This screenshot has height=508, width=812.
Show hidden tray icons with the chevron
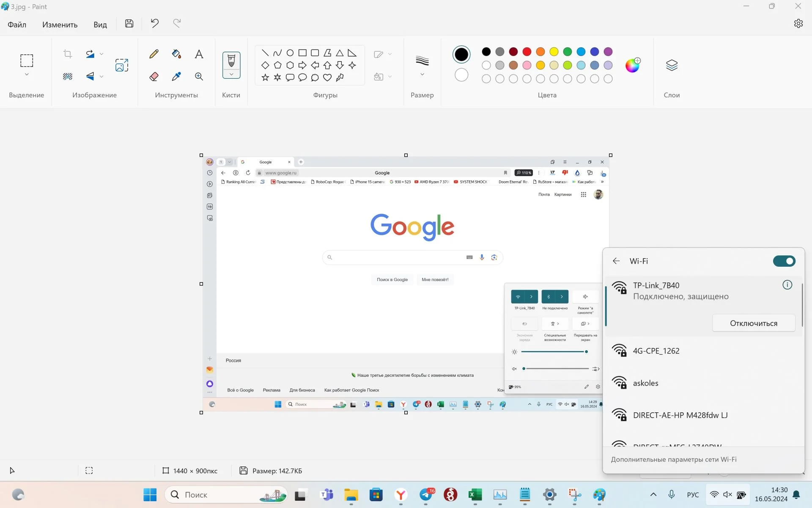(x=653, y=494)
